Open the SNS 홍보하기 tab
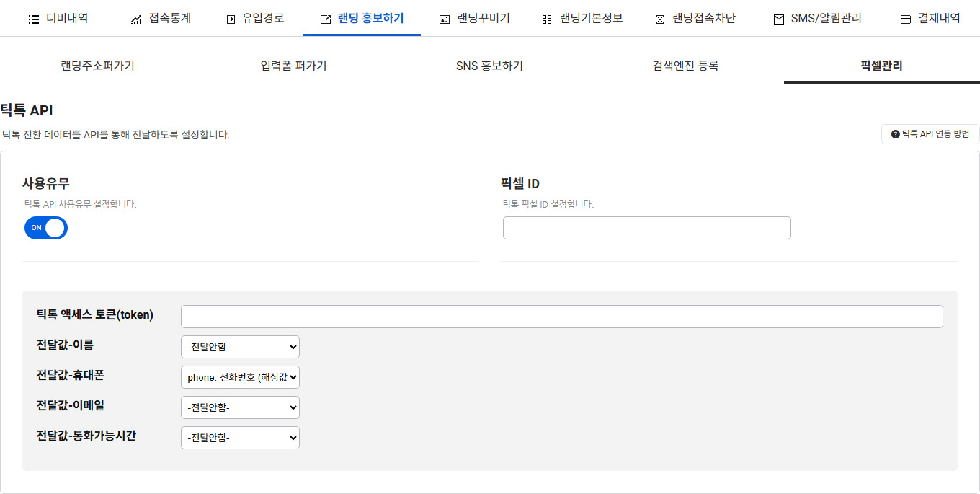The width and height of the screenshot is (980, 494). 489,66
